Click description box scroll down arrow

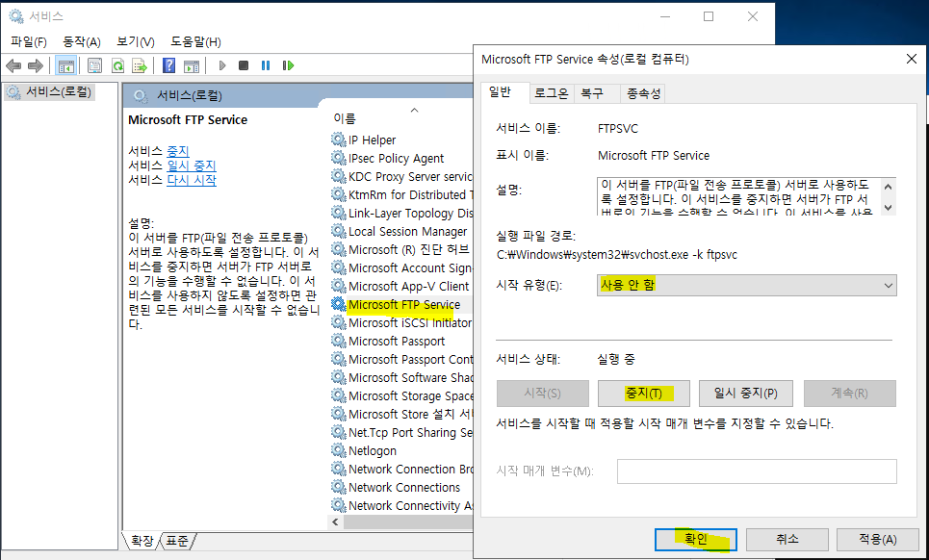point(888,207)
